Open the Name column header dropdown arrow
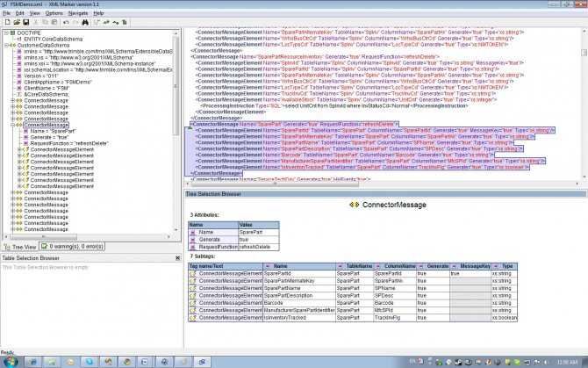The height and width of the screenshot is (368, 588). click(268, 266)
